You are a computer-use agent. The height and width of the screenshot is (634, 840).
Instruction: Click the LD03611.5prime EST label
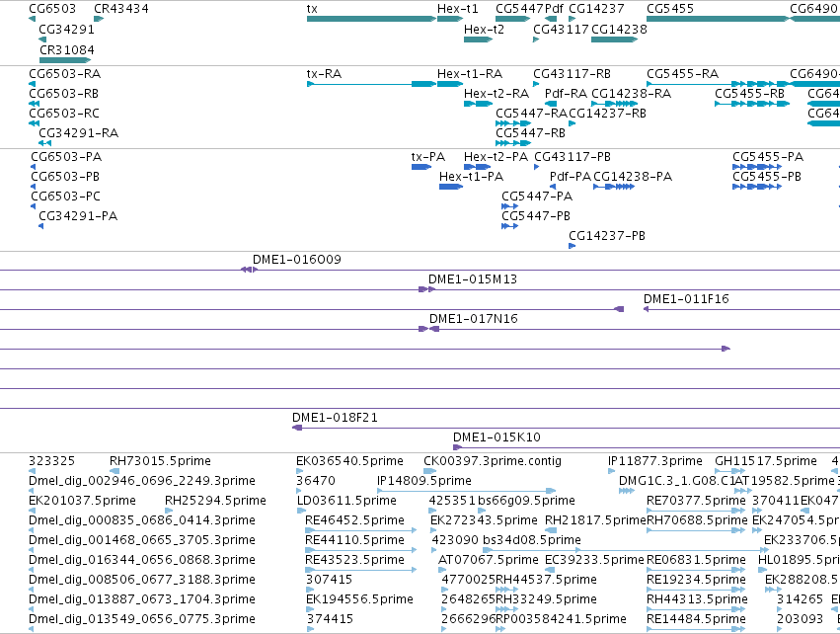(346, 501)
